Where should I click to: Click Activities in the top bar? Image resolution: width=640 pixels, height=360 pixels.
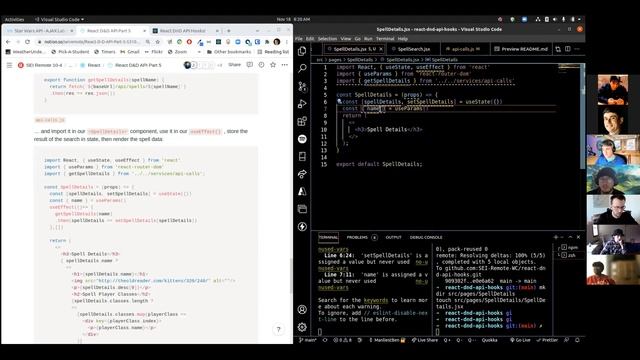[15, 19]
